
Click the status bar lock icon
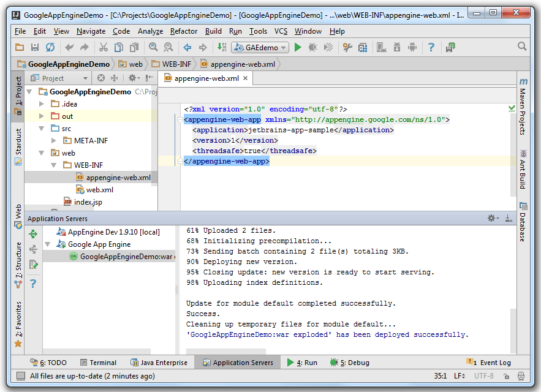[x=506, y=376]
